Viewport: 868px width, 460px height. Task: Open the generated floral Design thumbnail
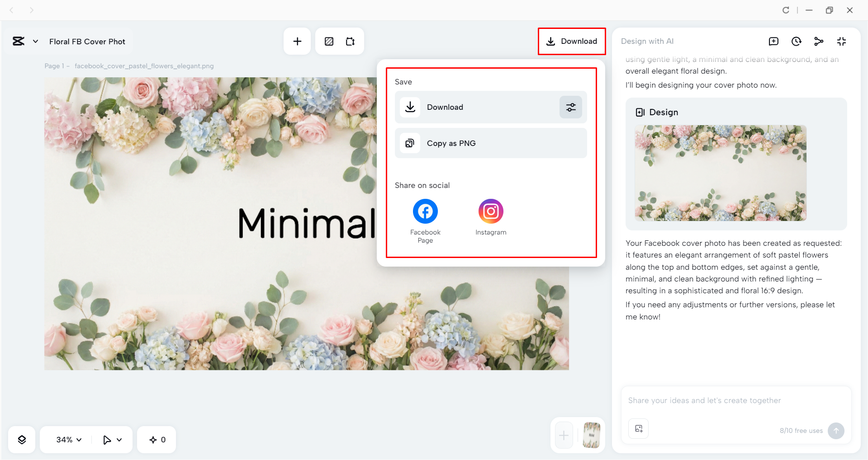pyautogui.click(x=721, y=173)
